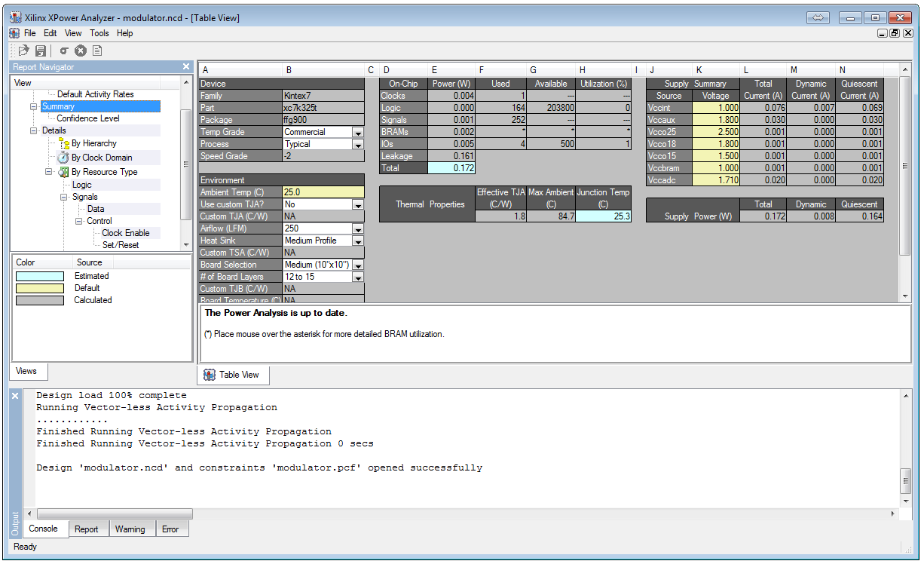This screenshot has height=564, width=924.
Task: Click the Open Design toolbar icon
Action: 23,51
